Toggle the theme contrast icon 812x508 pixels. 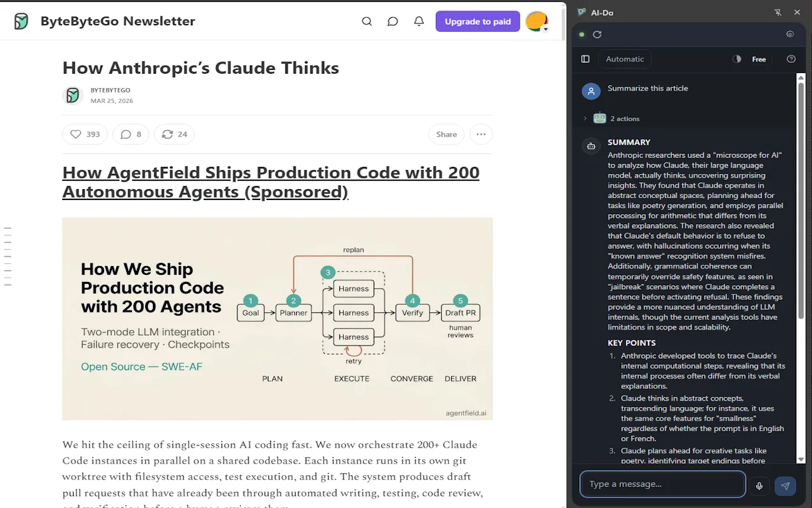(x=737, y=58)
